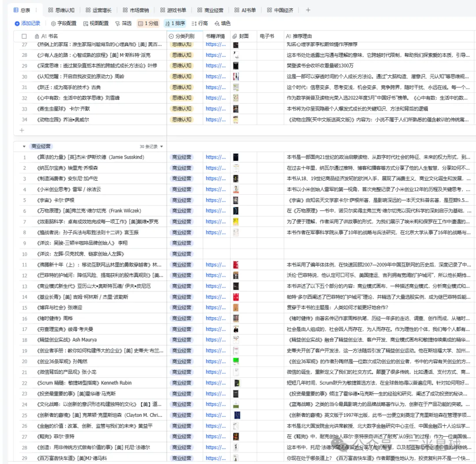The height and width of the screenshot is (464, 476).
Task: Add a row with the plus below row 34
Action: [x=22, y=130]
